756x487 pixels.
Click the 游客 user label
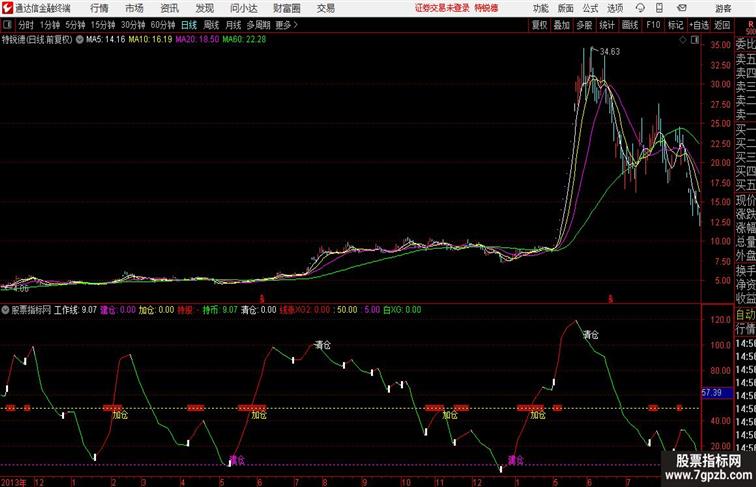[723, 8]
